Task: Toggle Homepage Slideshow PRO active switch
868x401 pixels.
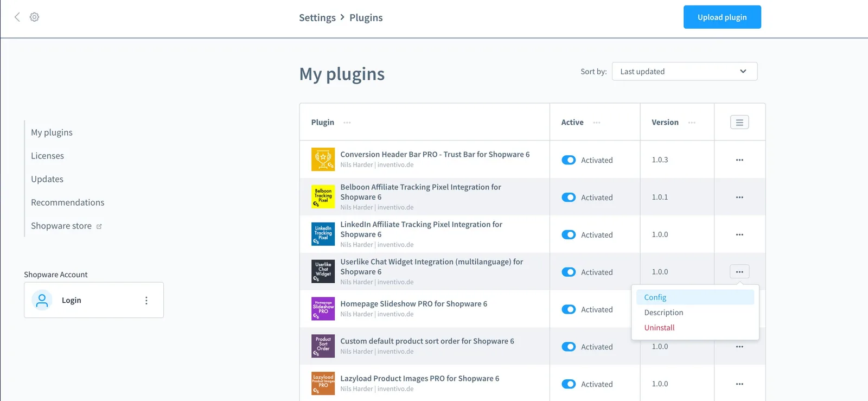Action: point(569,309)
